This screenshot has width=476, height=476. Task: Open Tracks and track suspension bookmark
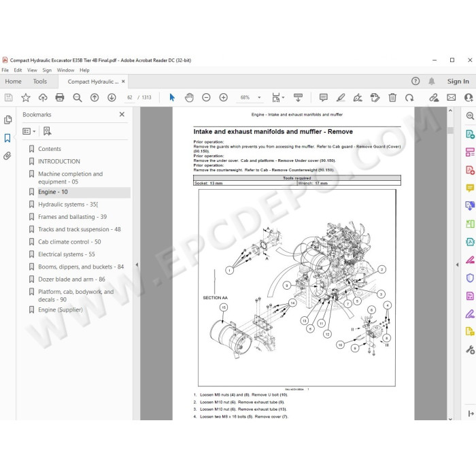point(80,229)
